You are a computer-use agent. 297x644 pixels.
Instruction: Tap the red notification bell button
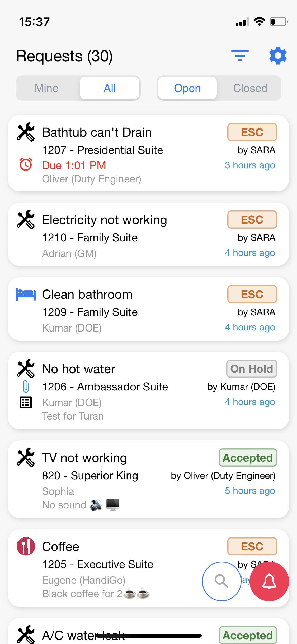point(269,581)
